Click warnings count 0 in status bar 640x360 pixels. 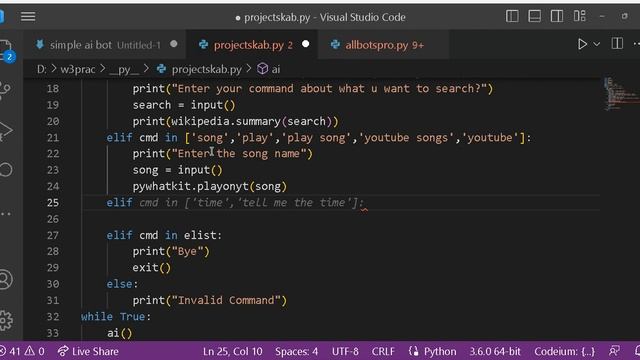click(x=35, y=351)
